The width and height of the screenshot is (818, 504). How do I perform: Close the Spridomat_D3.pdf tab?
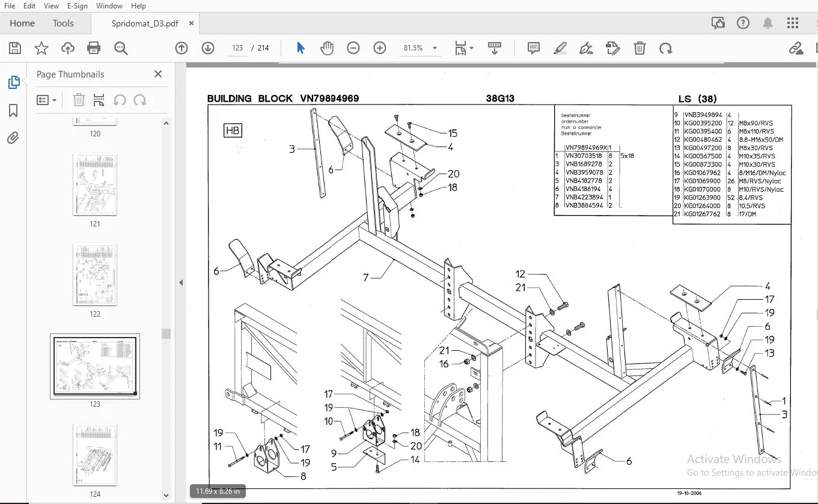pos(192,23)
